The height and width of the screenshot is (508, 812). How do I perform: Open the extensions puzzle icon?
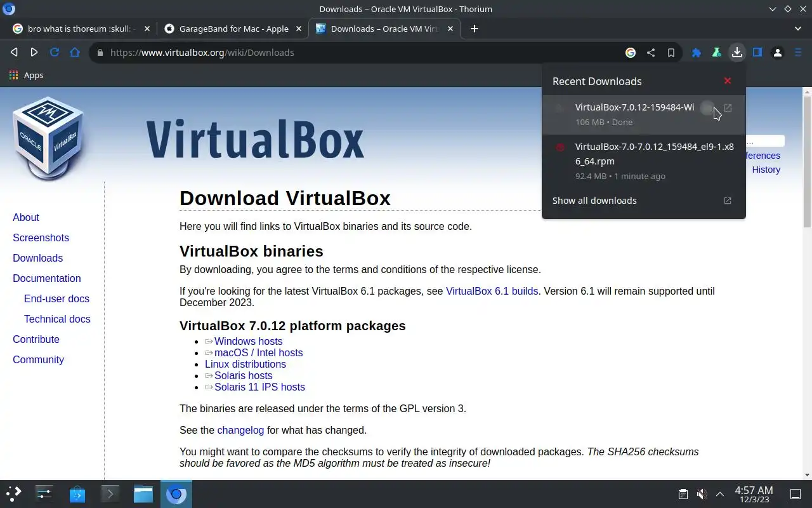pyautogui.click(x=697, y=53)
